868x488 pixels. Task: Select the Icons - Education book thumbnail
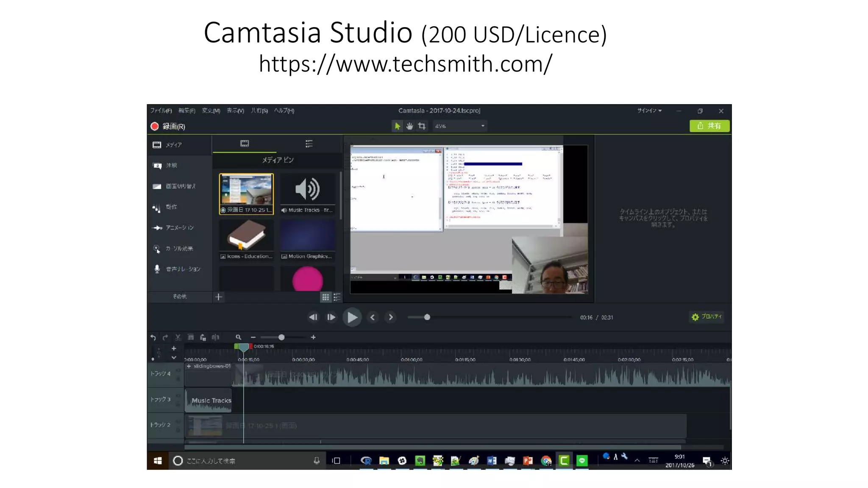246,240
